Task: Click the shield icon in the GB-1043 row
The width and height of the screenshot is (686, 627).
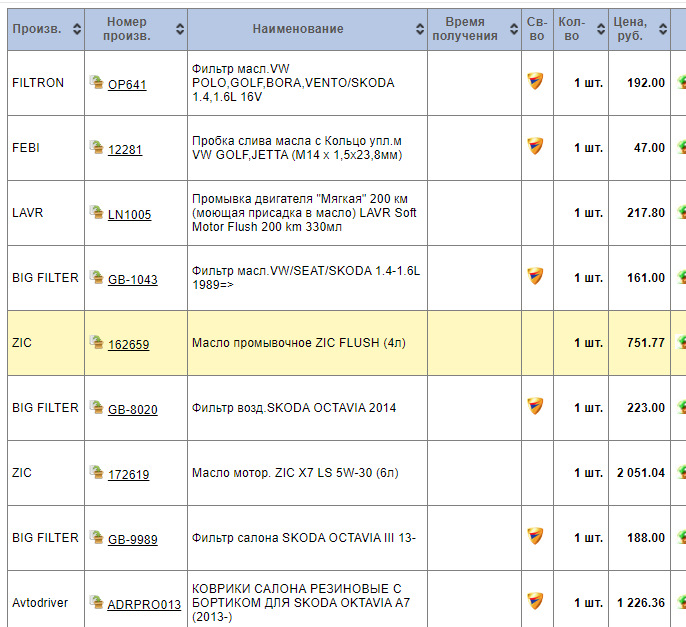Action: [535, 276]
